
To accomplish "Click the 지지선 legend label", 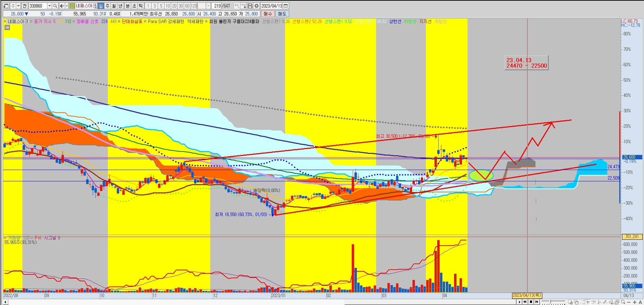I will 425,21.
